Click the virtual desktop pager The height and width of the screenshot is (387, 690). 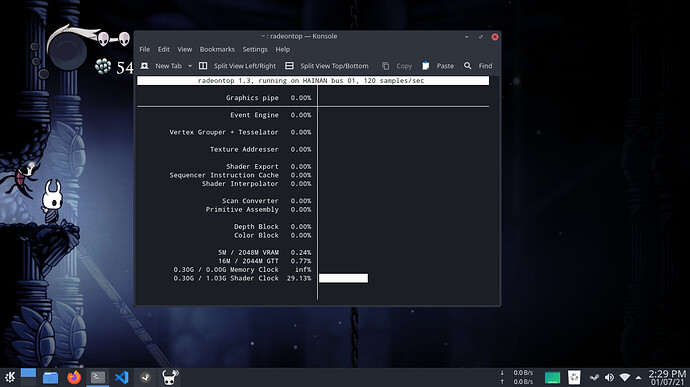point(28,377)
